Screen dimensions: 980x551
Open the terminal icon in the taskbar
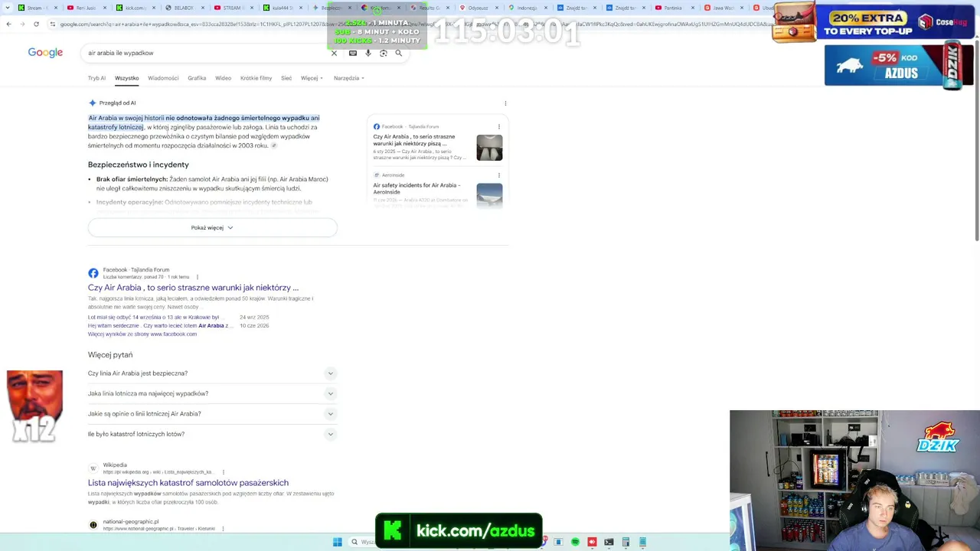point(609,542)
